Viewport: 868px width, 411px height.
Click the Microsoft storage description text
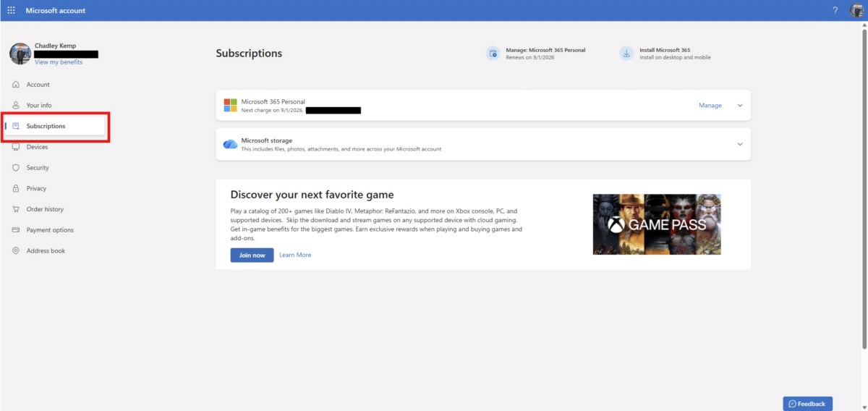[341, 149]
